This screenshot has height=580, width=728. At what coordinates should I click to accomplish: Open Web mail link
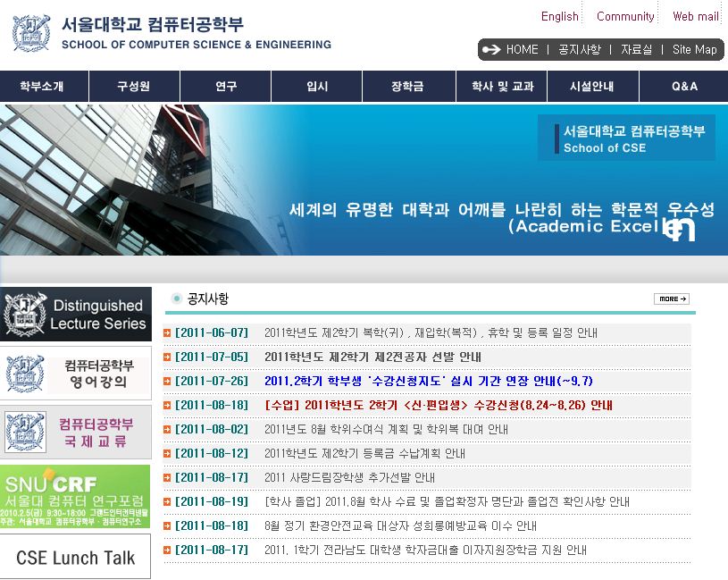695,16
